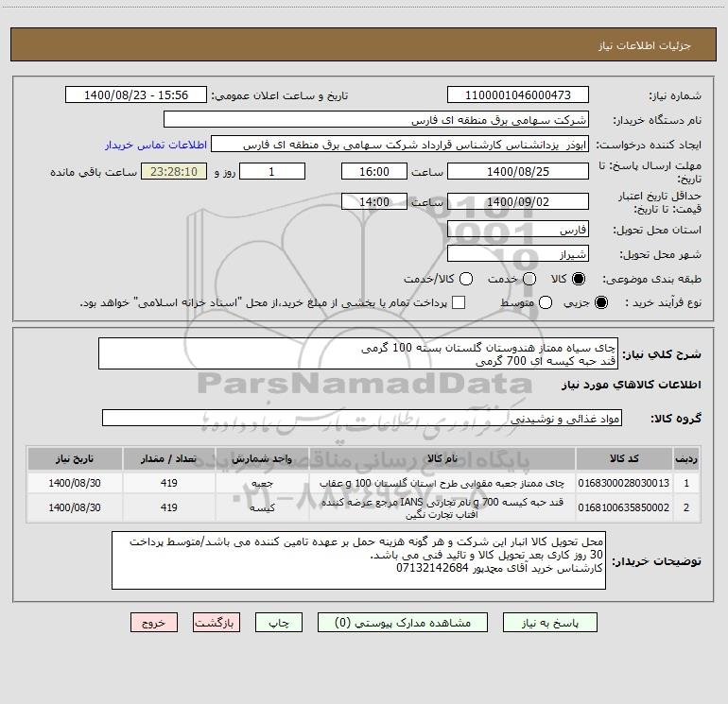Click product code 0168300028030013
728x704 pixels.
[x=624, y=483]
